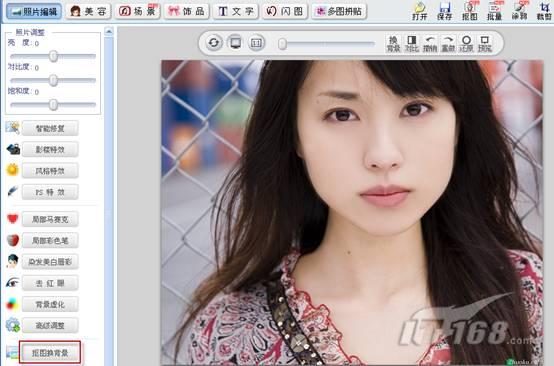The height and width of the screenshot is (366, 554).
Task: Click the magic wand icon beside 智能修复
Action: (13, 128)
